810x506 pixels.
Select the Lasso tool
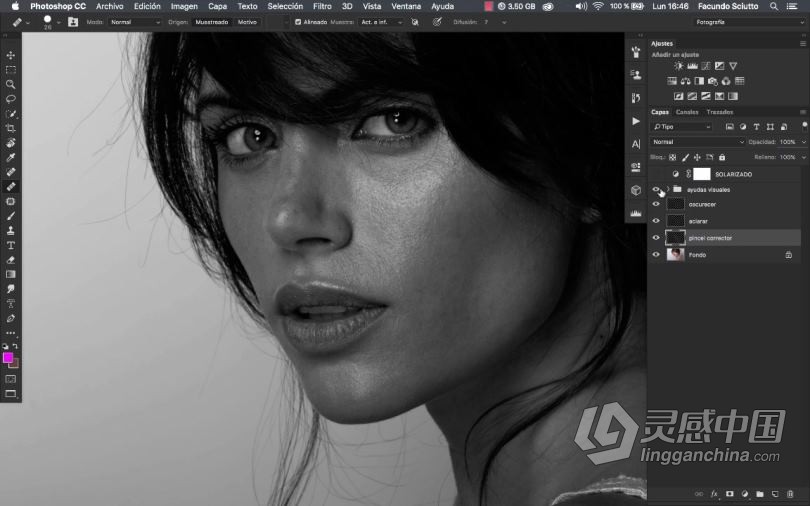10,99
